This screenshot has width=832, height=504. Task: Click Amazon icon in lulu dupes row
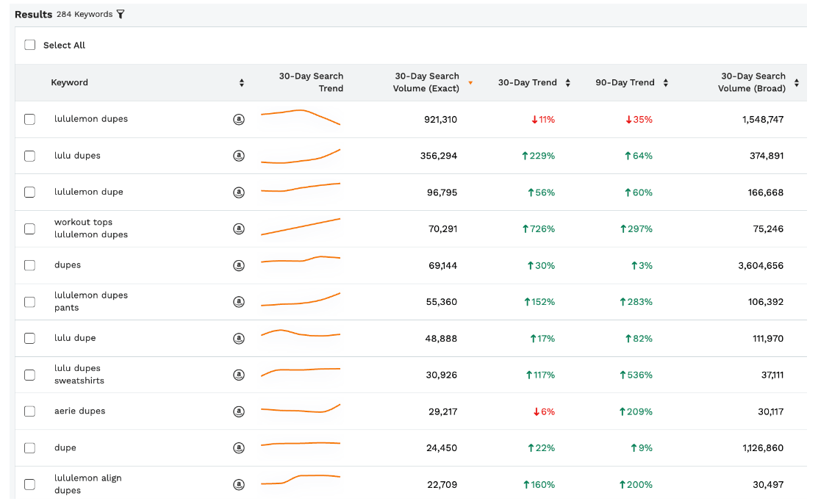point(239,156)
